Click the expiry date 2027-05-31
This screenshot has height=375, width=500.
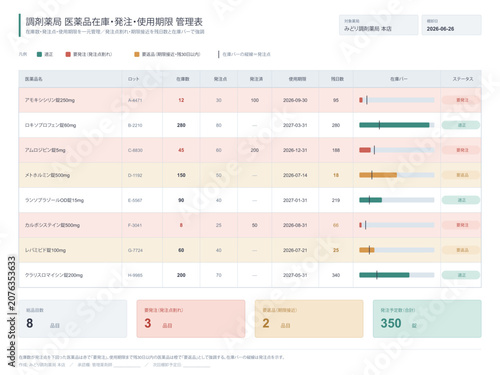click(x=295, y=275)
